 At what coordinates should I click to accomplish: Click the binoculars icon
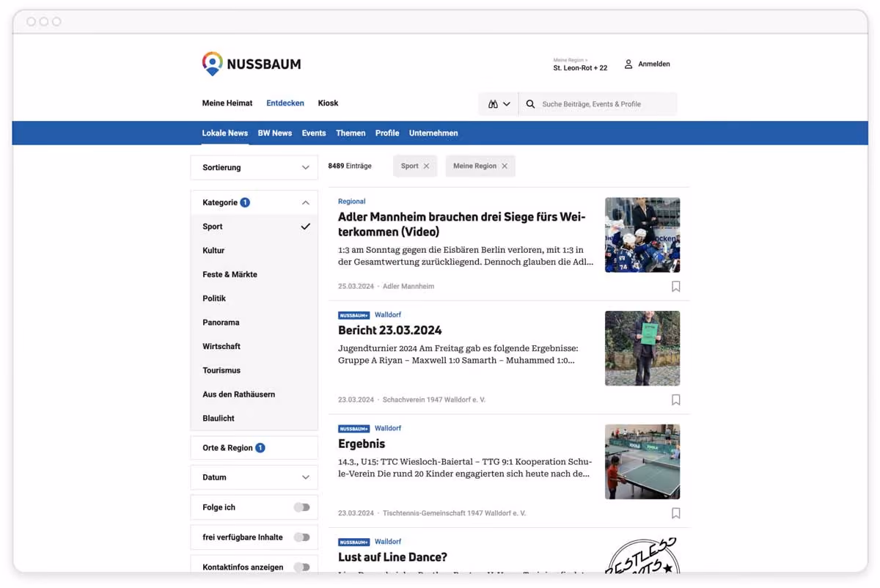click(493, 104)
